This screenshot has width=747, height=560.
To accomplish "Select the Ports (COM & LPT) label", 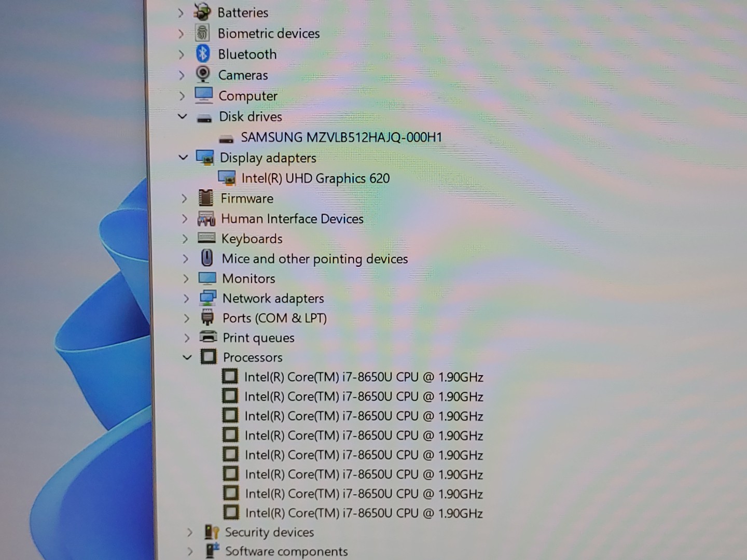I will pos(274,318).
